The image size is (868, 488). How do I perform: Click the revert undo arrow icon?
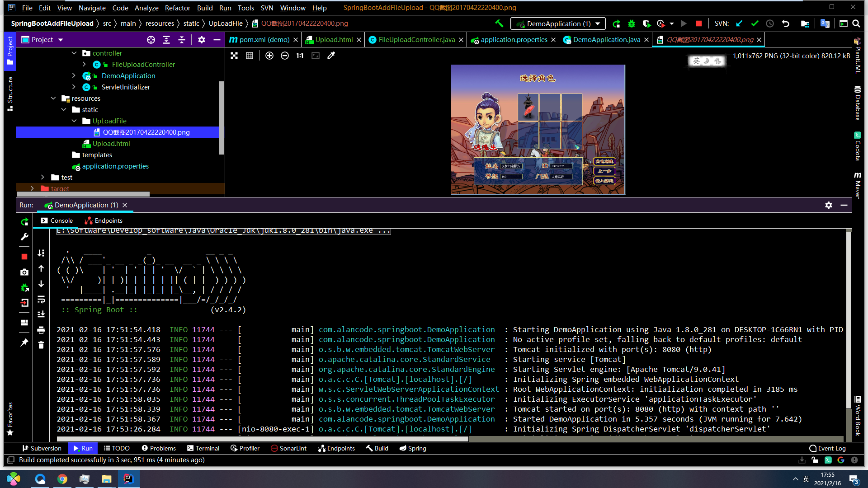point(786,23)
